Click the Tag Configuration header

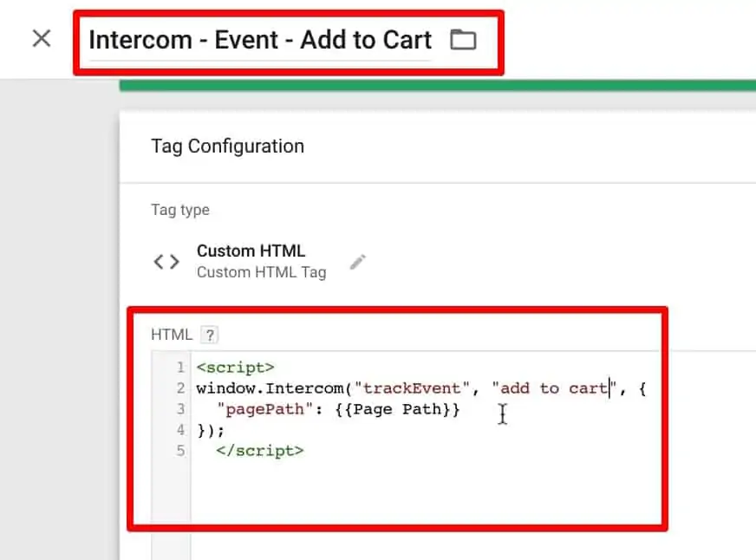[227, 146]
